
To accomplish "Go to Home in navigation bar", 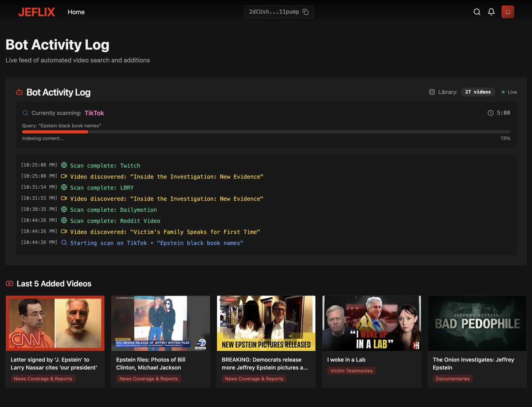I will coord(76,12).
